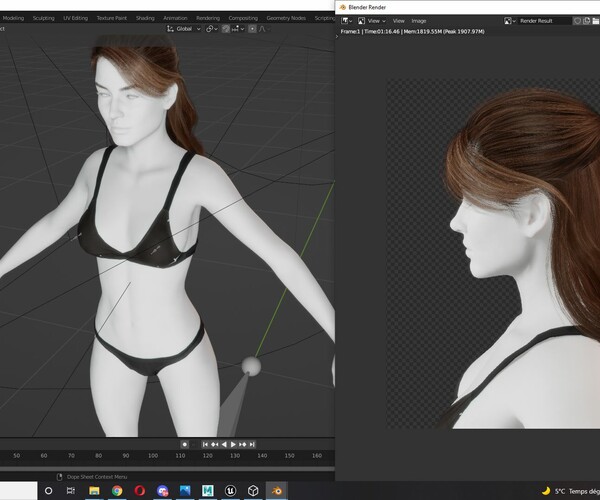Click the 5°C temperature text in the taskbar

click(x=560, y=491)
